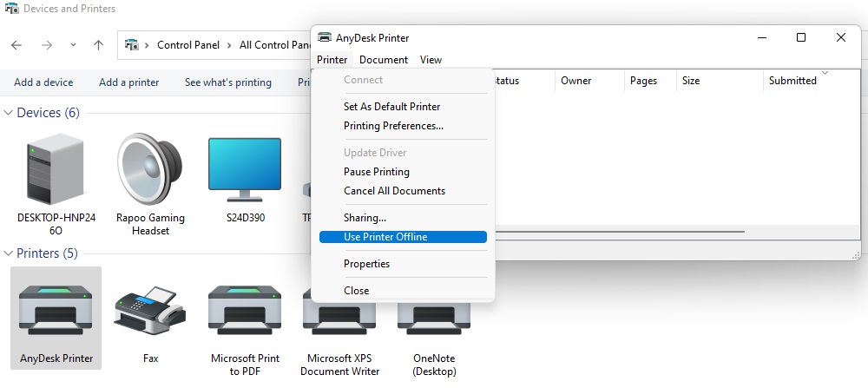
Task: Click the Devices and Printers title bar icon
Action: click(11, 9)
